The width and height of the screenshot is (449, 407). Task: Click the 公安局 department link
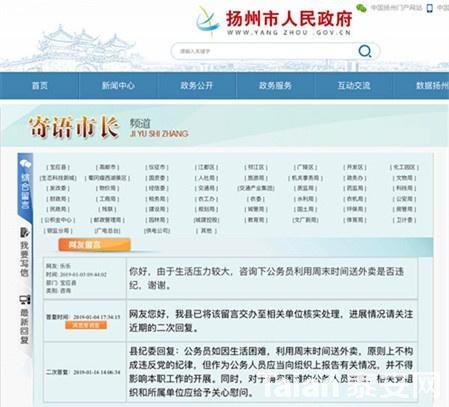[x=404, y=199]
